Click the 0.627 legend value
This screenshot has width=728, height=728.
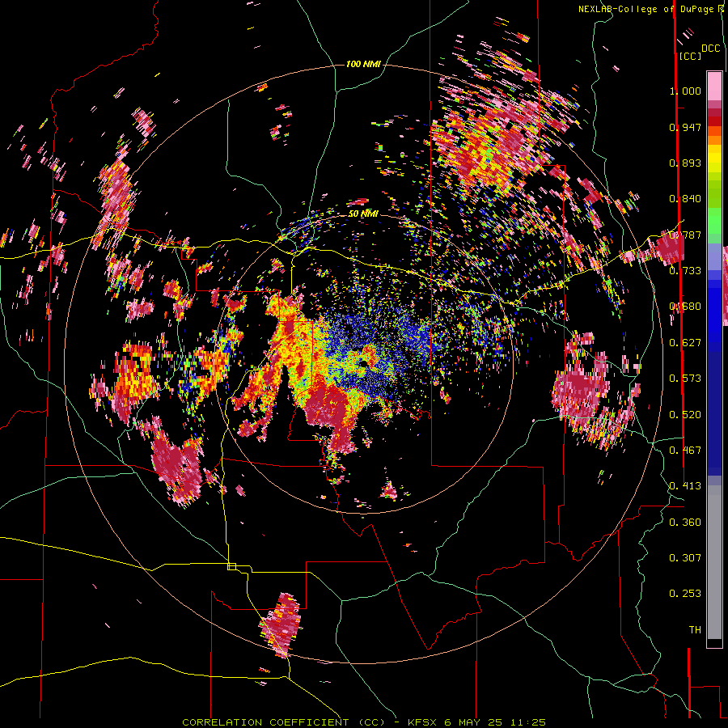(x=685, y=343)
